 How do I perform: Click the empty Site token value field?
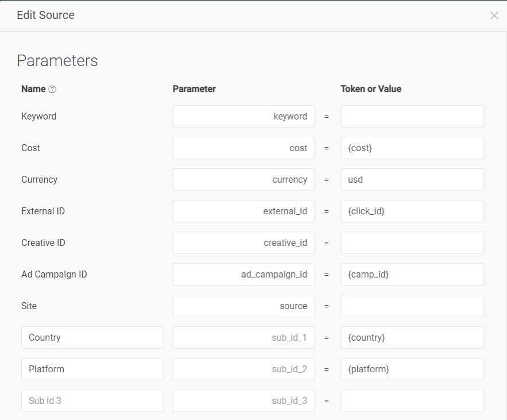pos(412,306)
